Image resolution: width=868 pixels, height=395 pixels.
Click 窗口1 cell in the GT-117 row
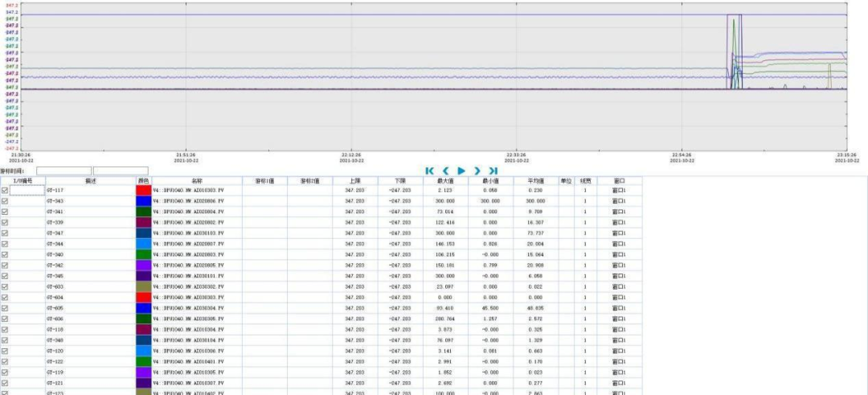(x=620, y=190)
